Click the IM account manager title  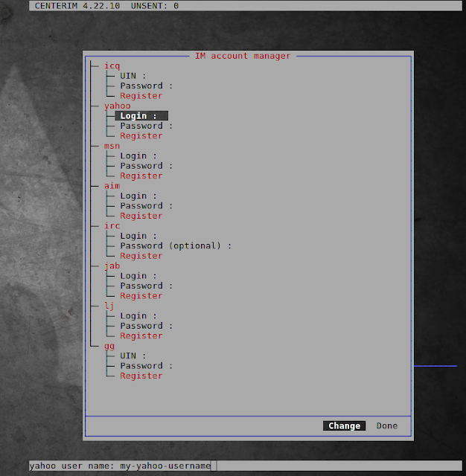pos(243,56)
